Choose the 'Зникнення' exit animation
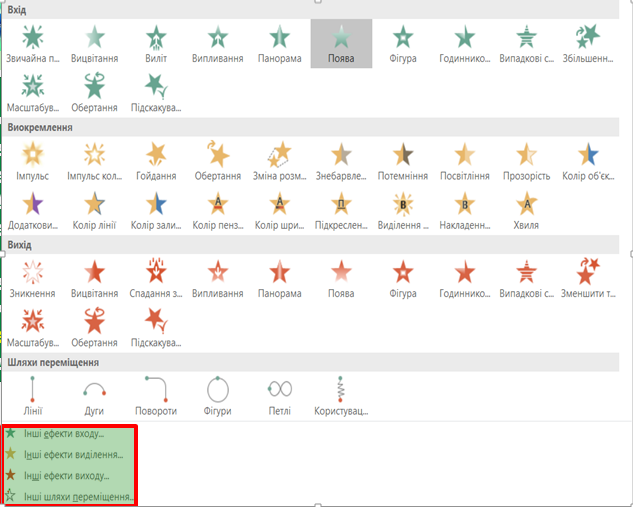Image resolution: width=633 pixels, height=507 pixels. pos(33,277)
